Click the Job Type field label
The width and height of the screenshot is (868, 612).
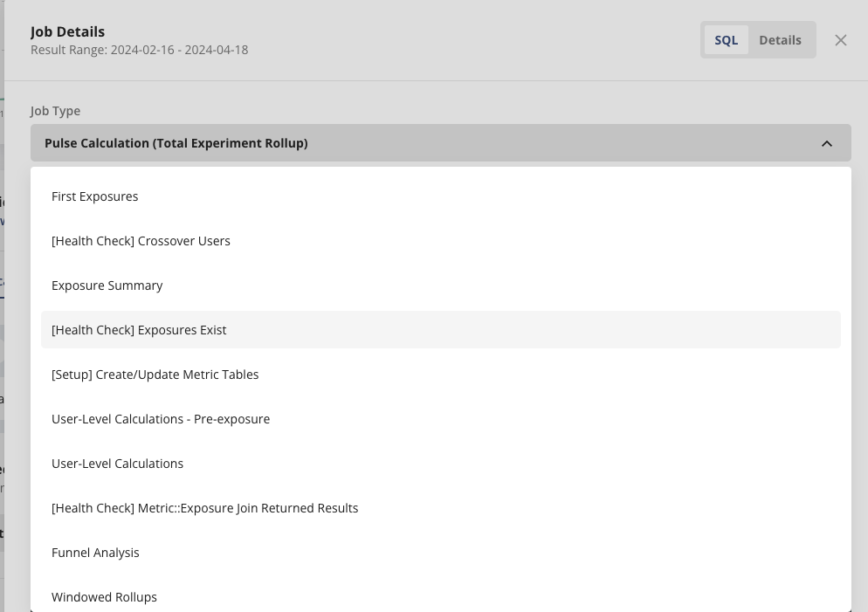pos(54,111)
